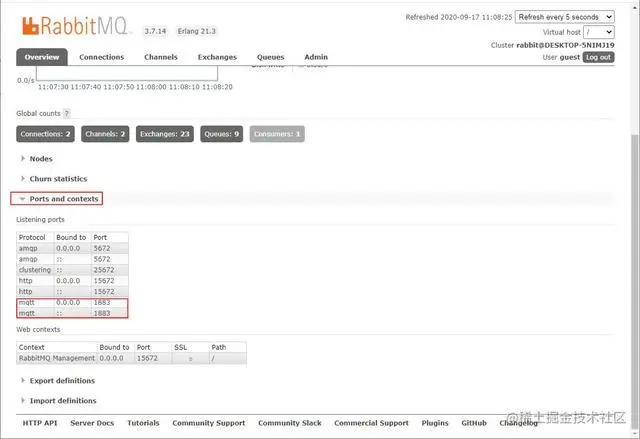The image size is (640, 439).
Task: Expand the Import definitions section
Action: click(63, 401)
